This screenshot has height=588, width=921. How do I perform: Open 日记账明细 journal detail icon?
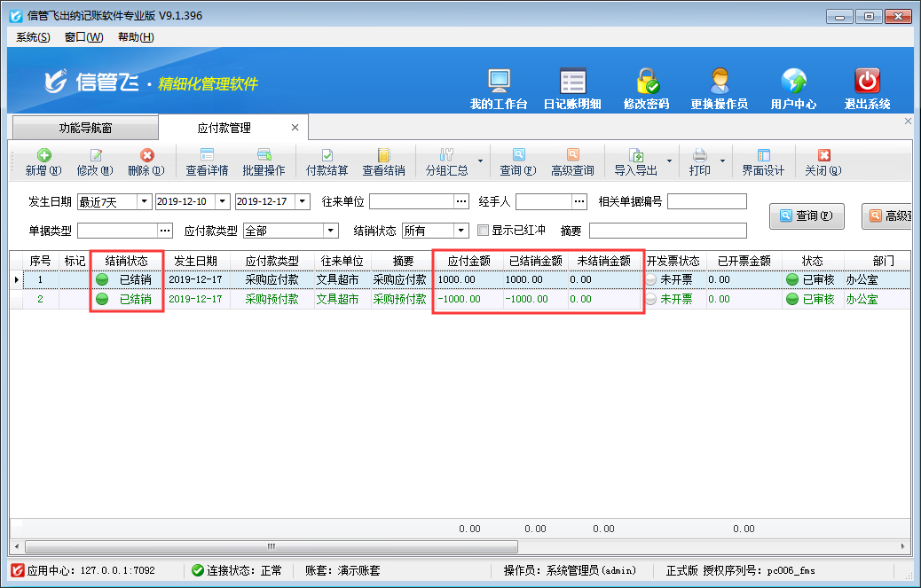tap(572, 82)
